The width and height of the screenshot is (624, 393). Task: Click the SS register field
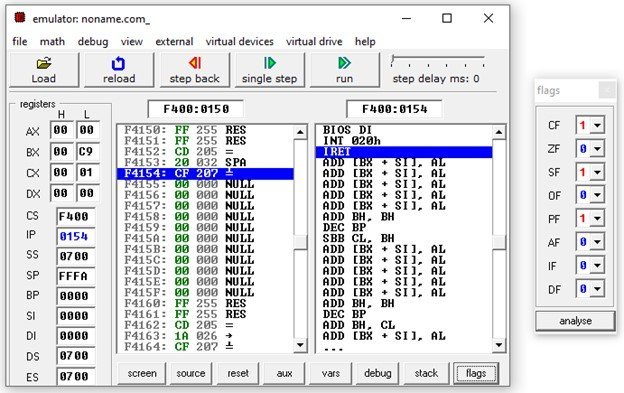[x=76, y=256]
